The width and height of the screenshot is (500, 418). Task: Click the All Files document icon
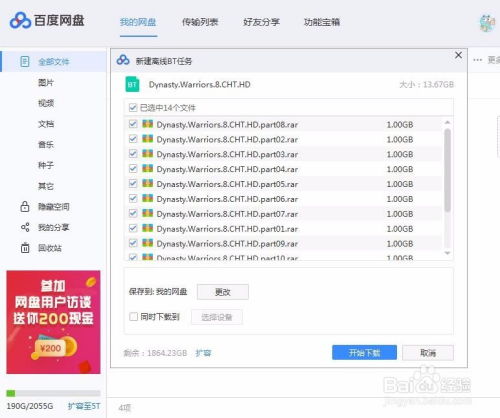[x=25, y=62]
